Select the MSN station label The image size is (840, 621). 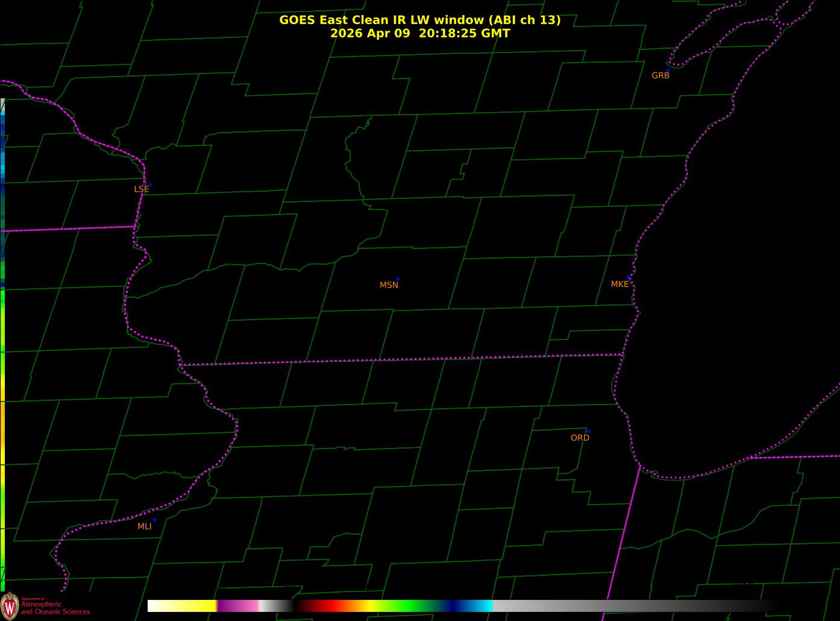pos(389,285)
